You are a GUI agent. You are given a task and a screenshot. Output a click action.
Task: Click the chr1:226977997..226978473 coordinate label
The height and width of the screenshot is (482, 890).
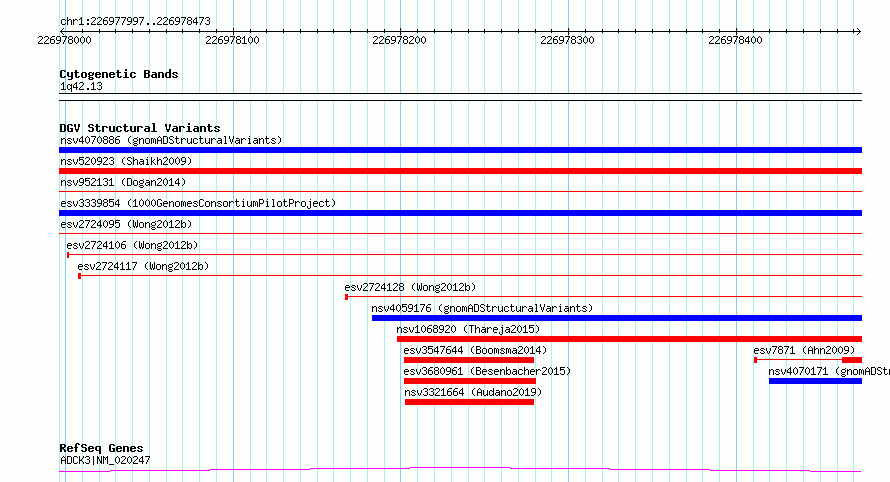pyautogui.click(x=135, y=21)
